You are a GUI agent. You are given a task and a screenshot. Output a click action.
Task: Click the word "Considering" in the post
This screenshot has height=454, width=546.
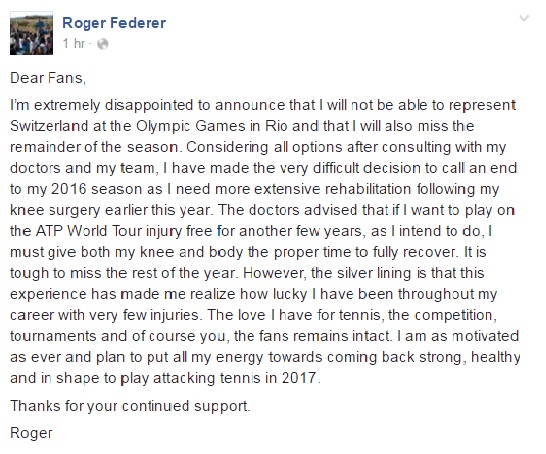(x=227, y=147)
